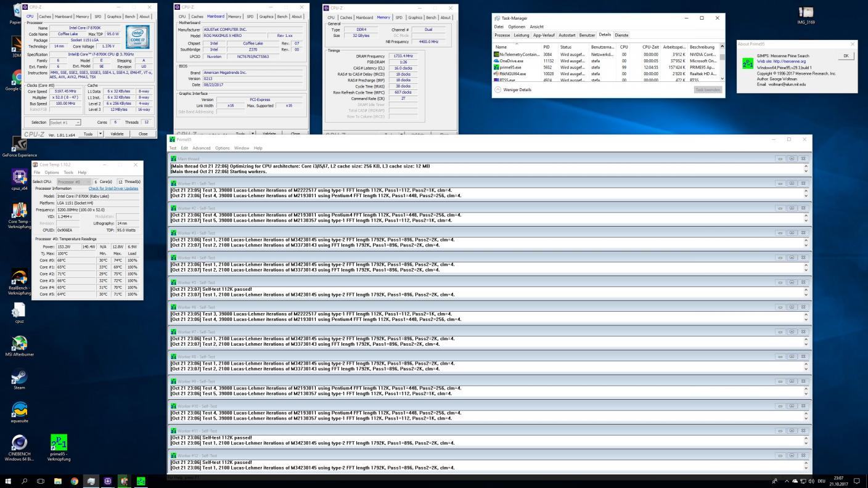Open the Autostart tab in Task Manager

567,35
